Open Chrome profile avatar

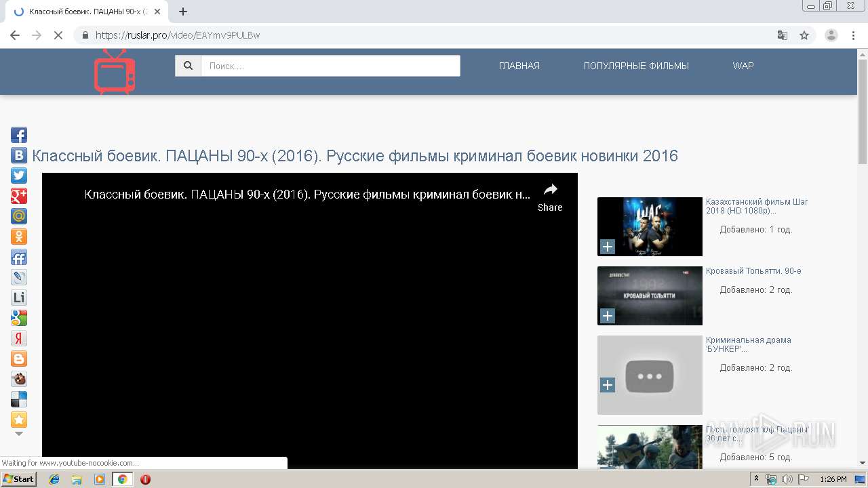[x=831, y=35]
